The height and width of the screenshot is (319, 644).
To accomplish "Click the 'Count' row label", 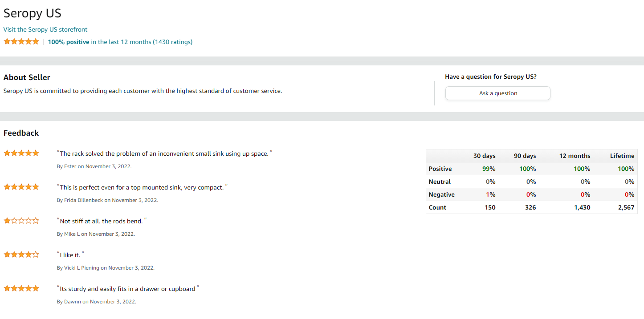I will pos(437,207).
